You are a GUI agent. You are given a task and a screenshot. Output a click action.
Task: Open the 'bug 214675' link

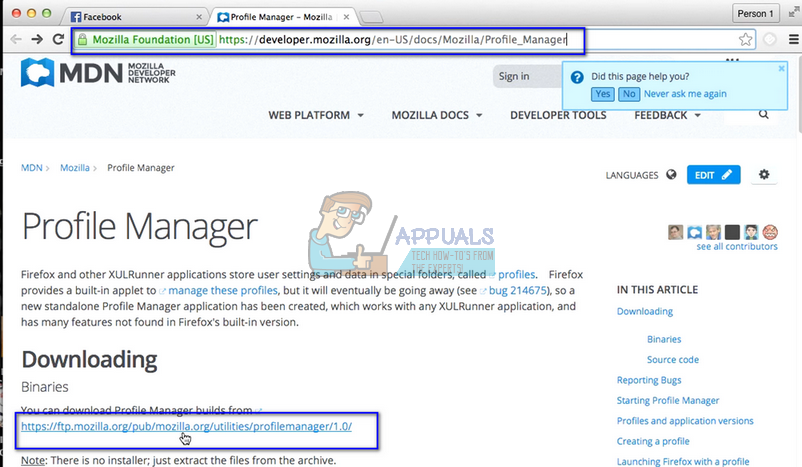click(x=518, y=291)
